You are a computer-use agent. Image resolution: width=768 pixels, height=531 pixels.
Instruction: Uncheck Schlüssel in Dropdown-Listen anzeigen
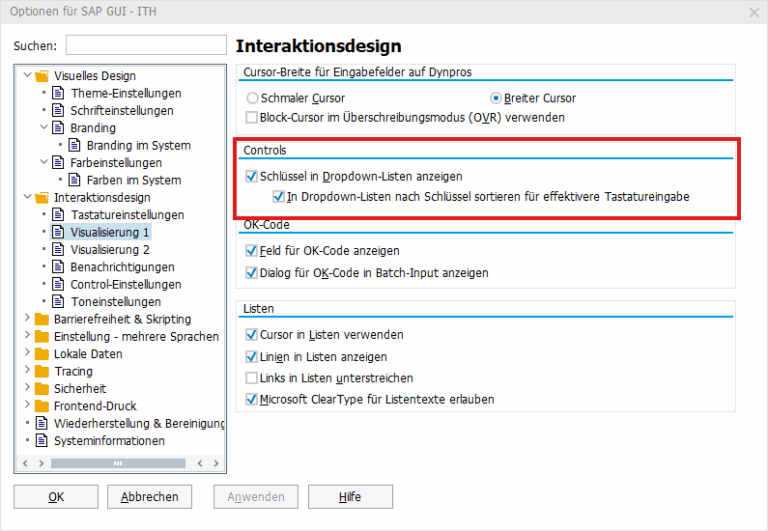coord(252,176)
